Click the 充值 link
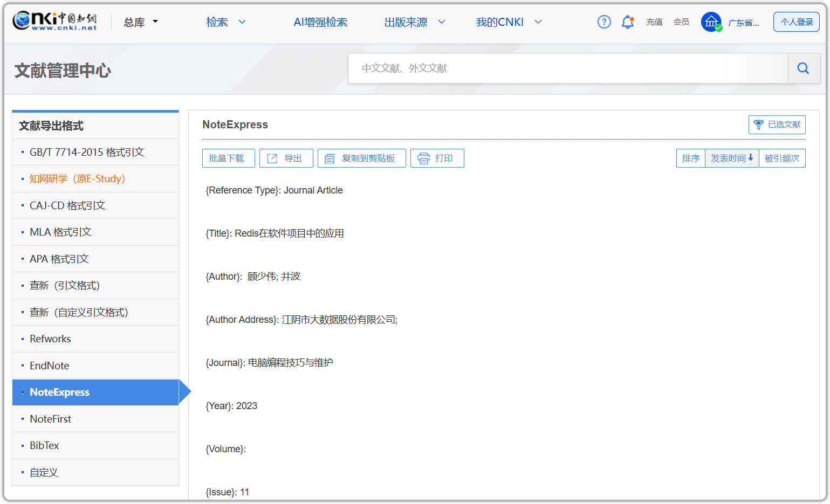Screen dimensions: 830x504 (x=654, y=22)
